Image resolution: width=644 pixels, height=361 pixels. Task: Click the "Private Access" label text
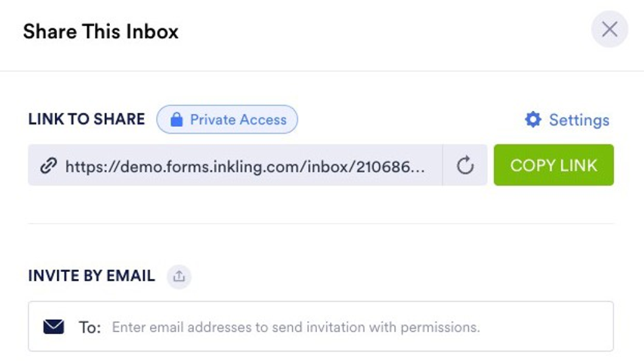tap(238, 119)
